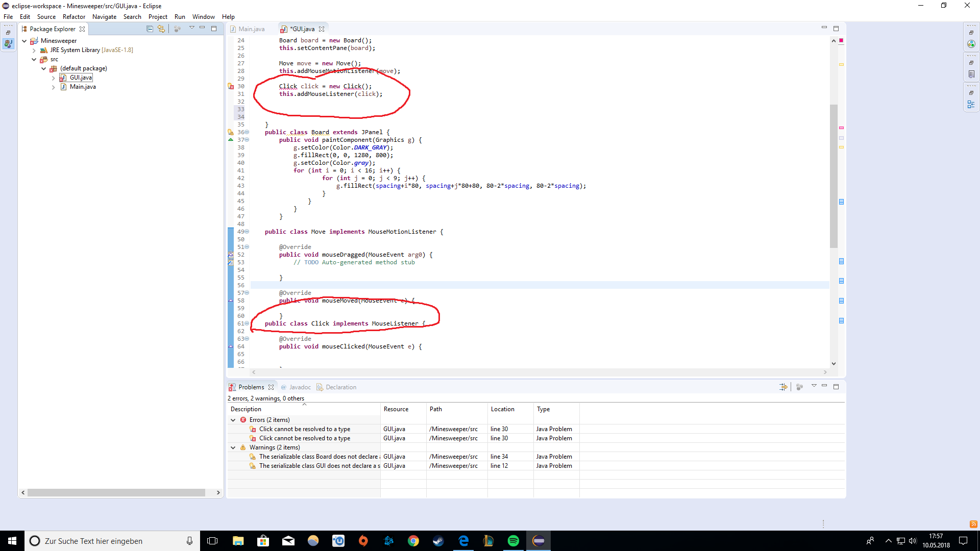980x551 pixels.
Task: Expand JRE System Library node
Action: [34, 50]
